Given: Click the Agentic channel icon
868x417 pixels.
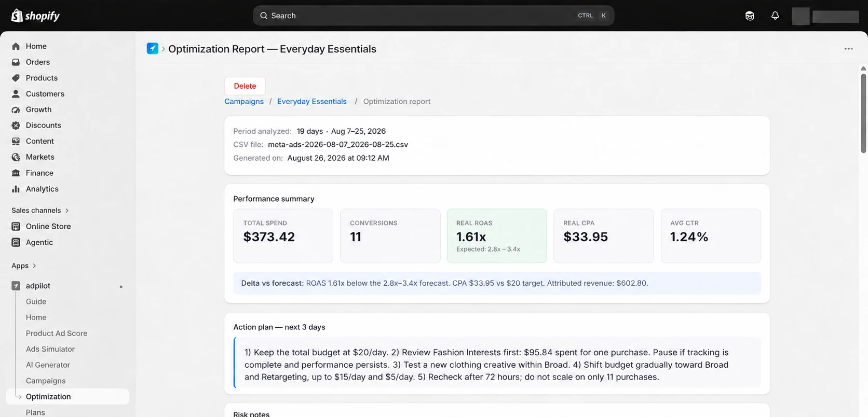Looking at the screenshot, I should [x=16, y=242].
